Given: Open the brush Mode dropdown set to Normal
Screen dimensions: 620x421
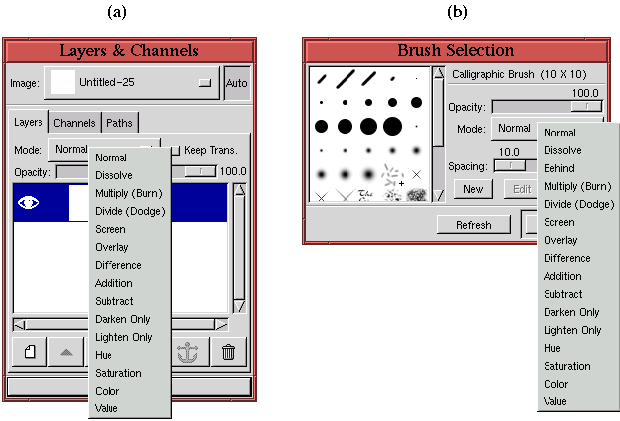Looking at the screenshot, I should point(514,129).
